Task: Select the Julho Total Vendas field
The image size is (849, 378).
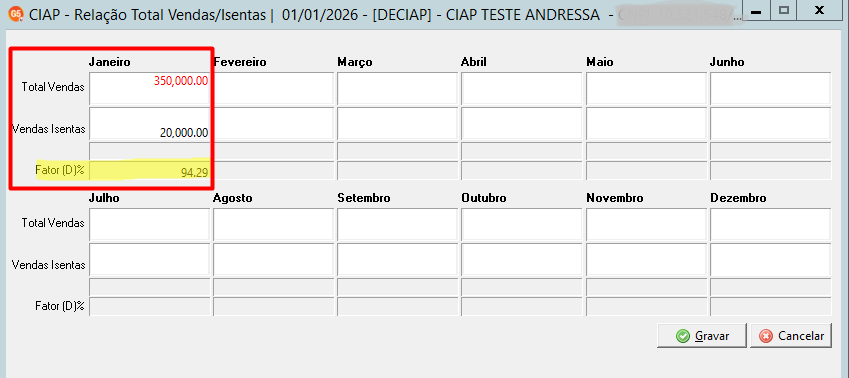Action: (x=149, y=224)
